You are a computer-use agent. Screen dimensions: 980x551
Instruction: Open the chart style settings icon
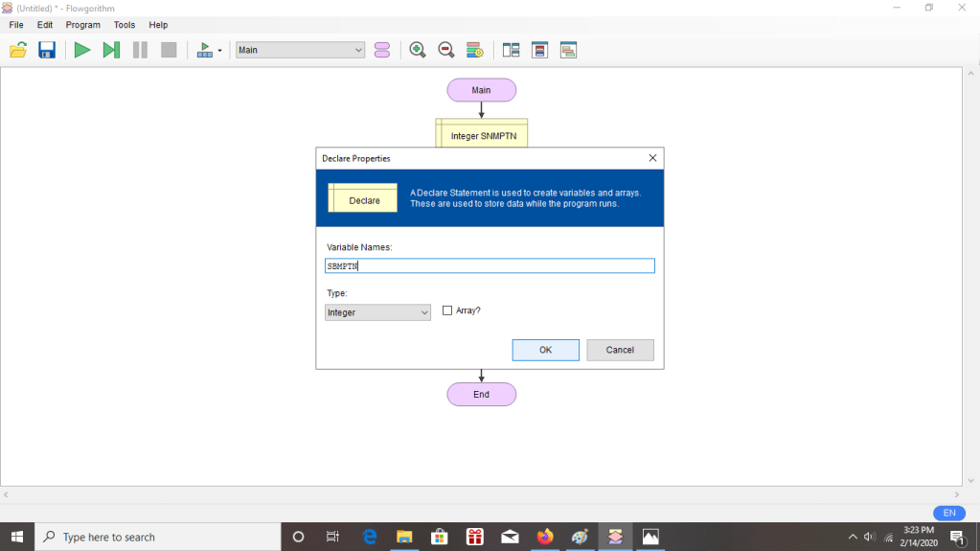474,50
